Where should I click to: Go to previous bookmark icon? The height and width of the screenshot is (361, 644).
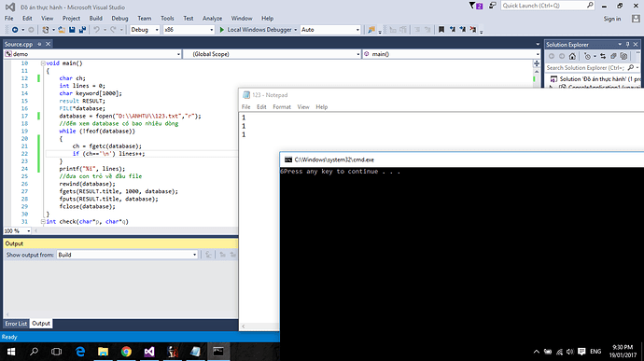tap(452, 30)
